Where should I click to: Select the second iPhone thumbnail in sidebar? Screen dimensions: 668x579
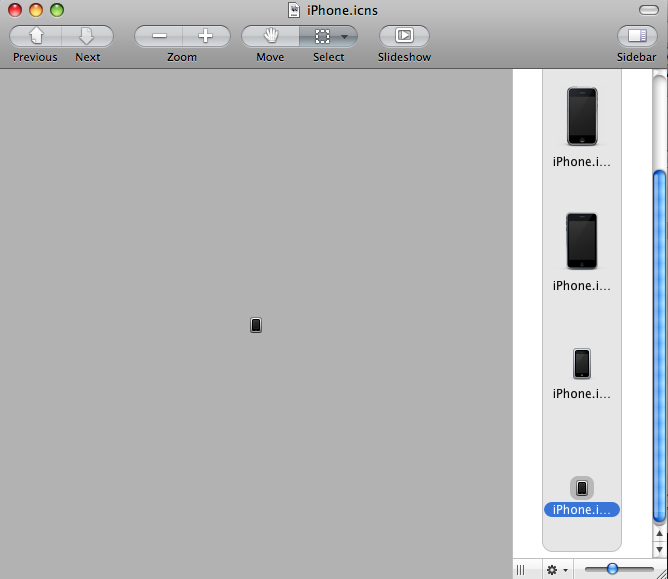[x=582, y=241]
